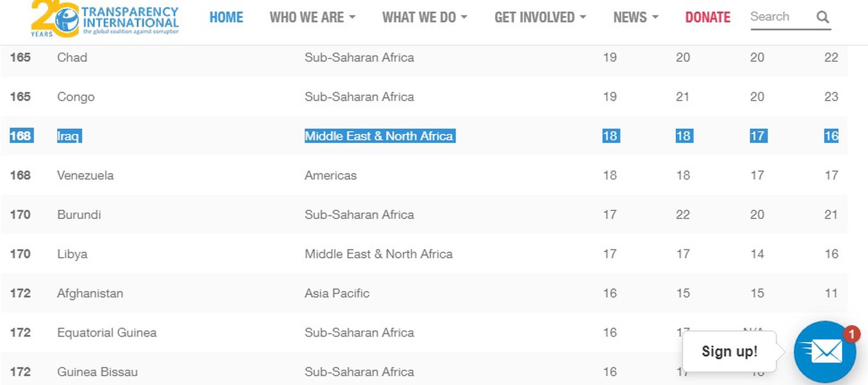Click the Sign up! bubble

(729, 351)
